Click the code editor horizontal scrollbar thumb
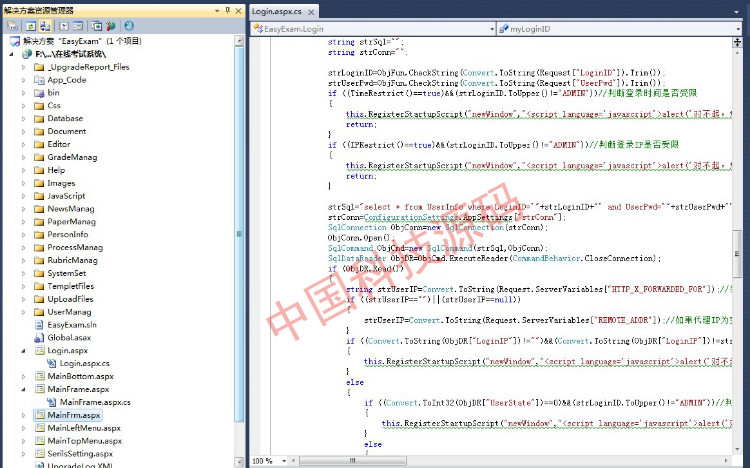 (353, 461)
